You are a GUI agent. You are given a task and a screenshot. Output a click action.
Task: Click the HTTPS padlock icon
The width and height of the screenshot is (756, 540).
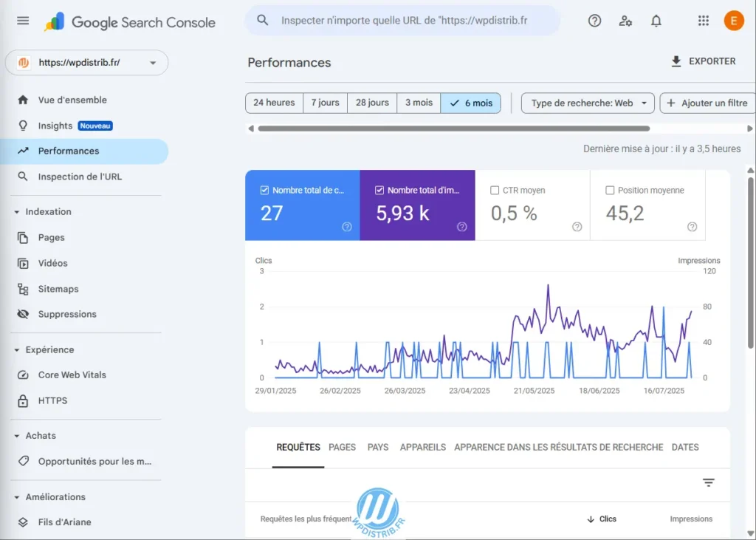click(23, 400)
